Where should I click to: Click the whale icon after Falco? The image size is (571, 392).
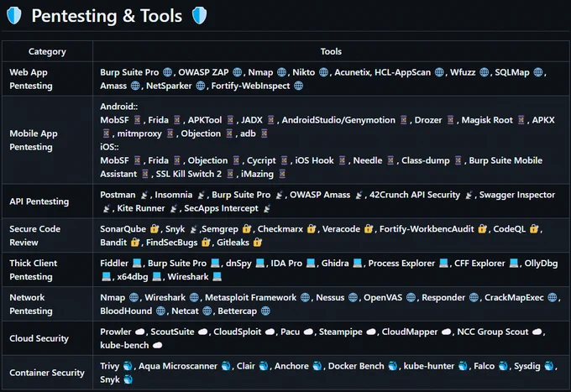(x=503, y=366)
